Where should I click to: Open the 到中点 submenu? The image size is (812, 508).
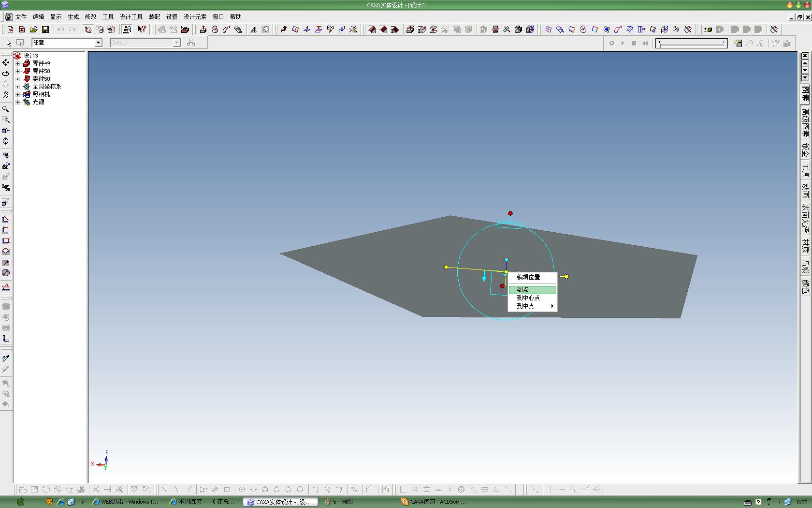[533, 306]
